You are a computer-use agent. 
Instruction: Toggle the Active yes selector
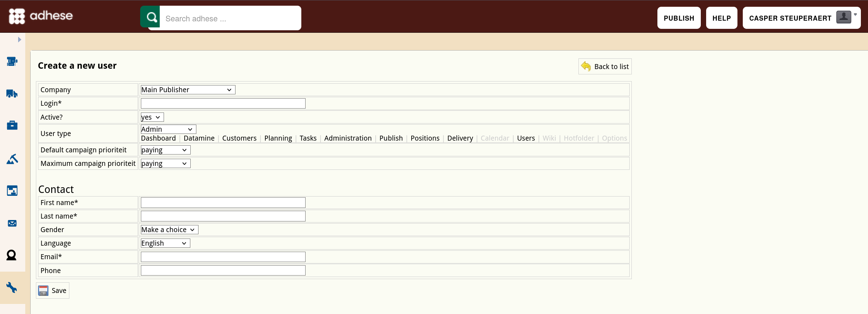point(152,117)
